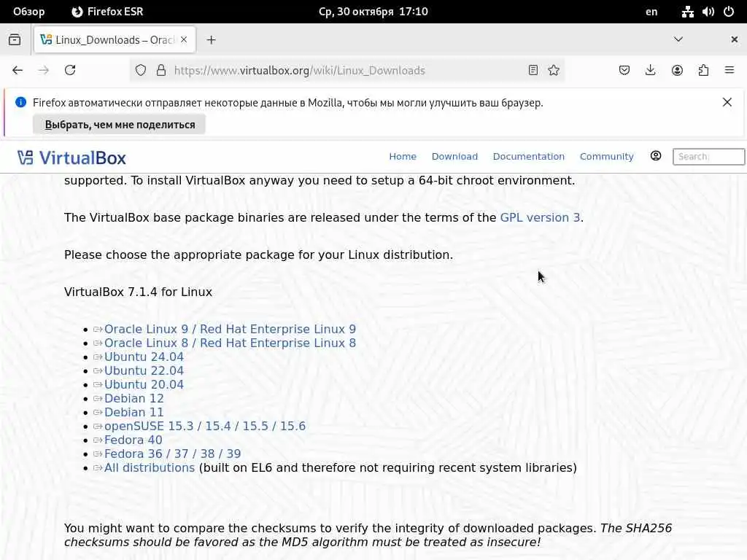Go back with the browser back arrow

coord(18,71)
